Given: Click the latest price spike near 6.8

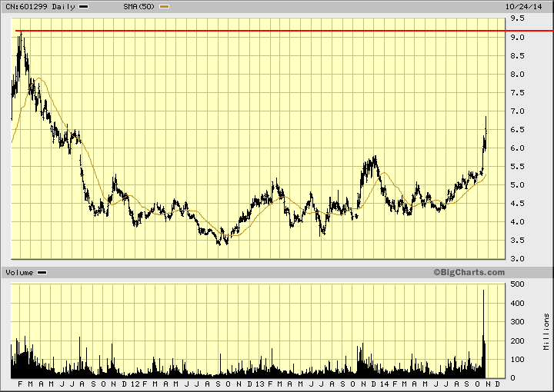Looking at the screenshot, I should (x=486, y=120).
